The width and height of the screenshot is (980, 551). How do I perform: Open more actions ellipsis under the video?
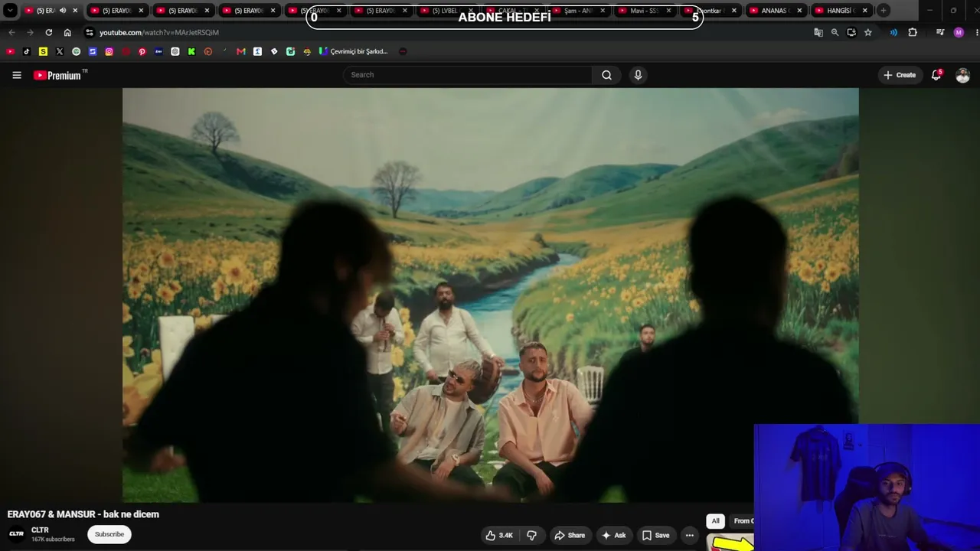(x=690, y=536)
